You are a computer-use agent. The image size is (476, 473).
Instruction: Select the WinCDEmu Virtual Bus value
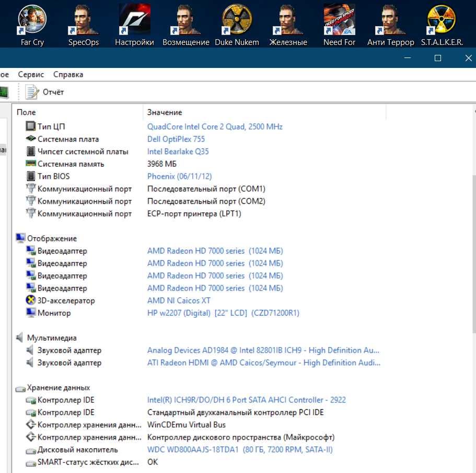187,425
